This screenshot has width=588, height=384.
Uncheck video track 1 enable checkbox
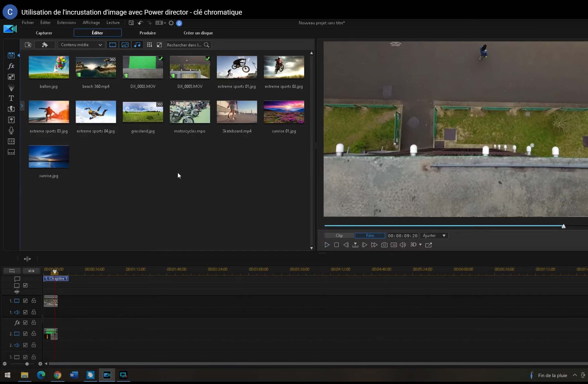(25, 301)
